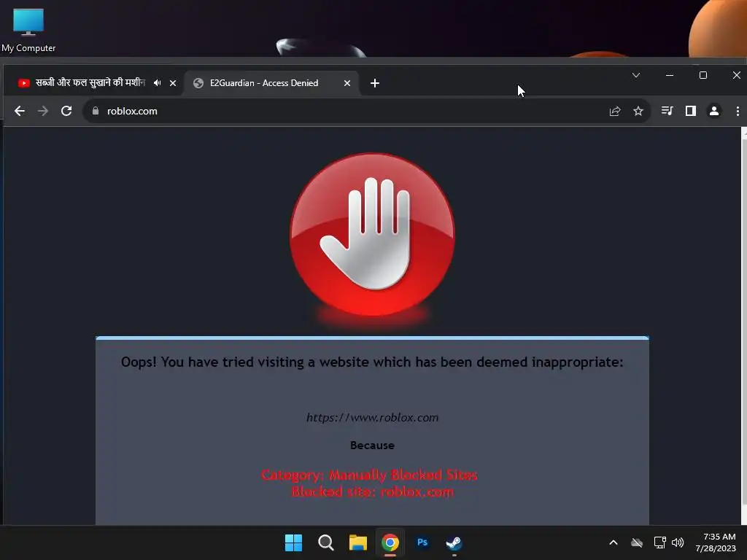This screenshot has width=747, height=560.
Task: Click the 'Oops! You have tried visiting' heading
Action: (372, 362)
